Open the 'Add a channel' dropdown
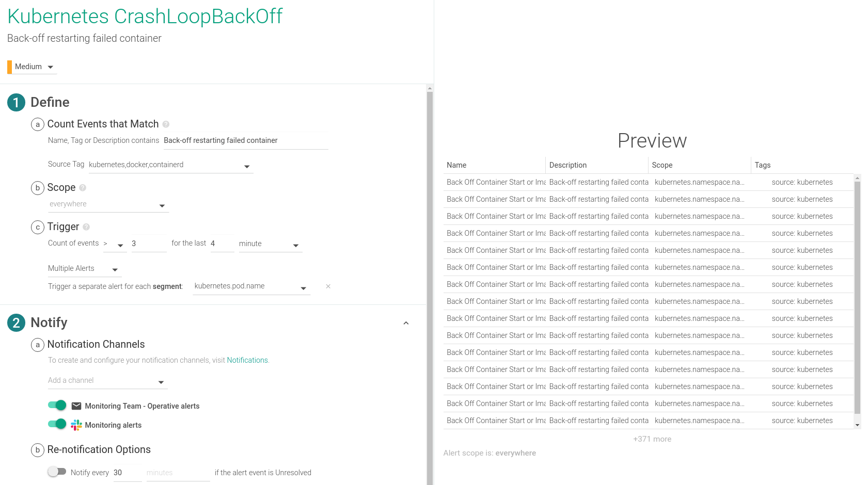Viewport: 868px width, 485px height. [107, 381]
